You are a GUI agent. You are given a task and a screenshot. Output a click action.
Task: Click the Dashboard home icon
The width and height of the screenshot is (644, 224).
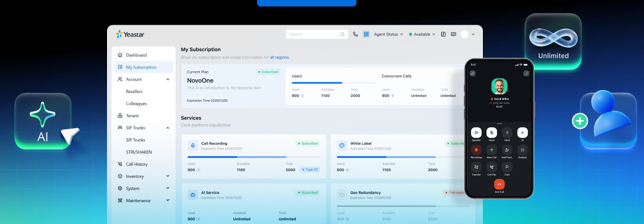click(120, 55)
